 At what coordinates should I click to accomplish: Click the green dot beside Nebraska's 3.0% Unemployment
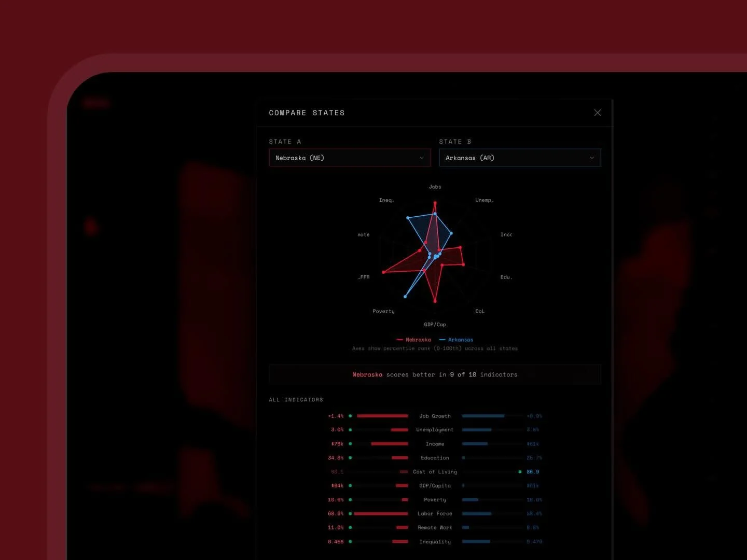pyautogui.click(x=350, y=430)
